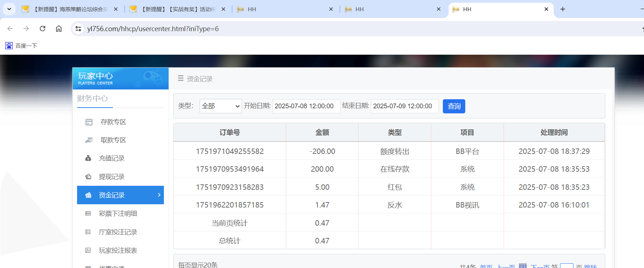644x268 pixels.
Task: Click the hamburger icon beside 资金记录
Action: point(181,78)
